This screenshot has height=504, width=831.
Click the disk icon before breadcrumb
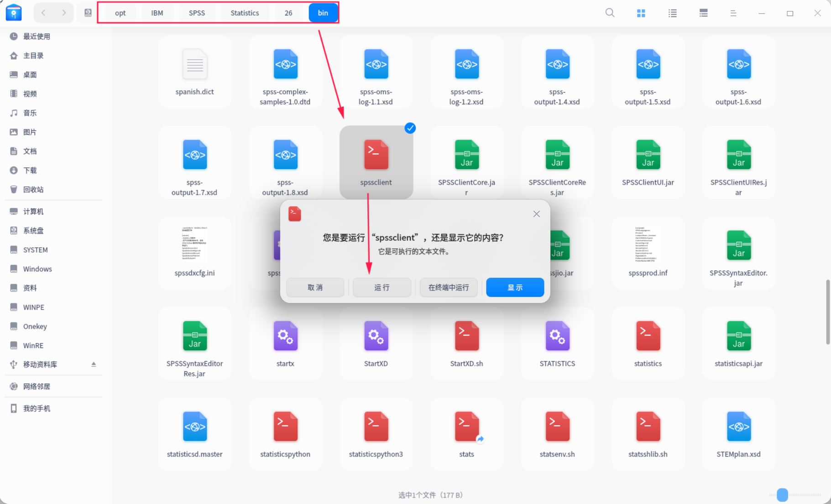(88, 13)
